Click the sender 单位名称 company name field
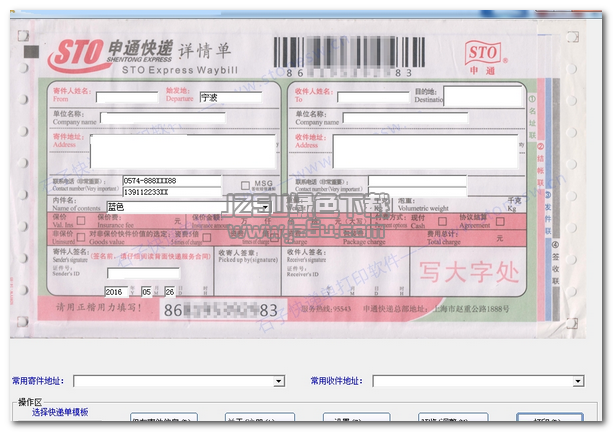This screenshot has width=613, height=432. (x=163, y=118)
